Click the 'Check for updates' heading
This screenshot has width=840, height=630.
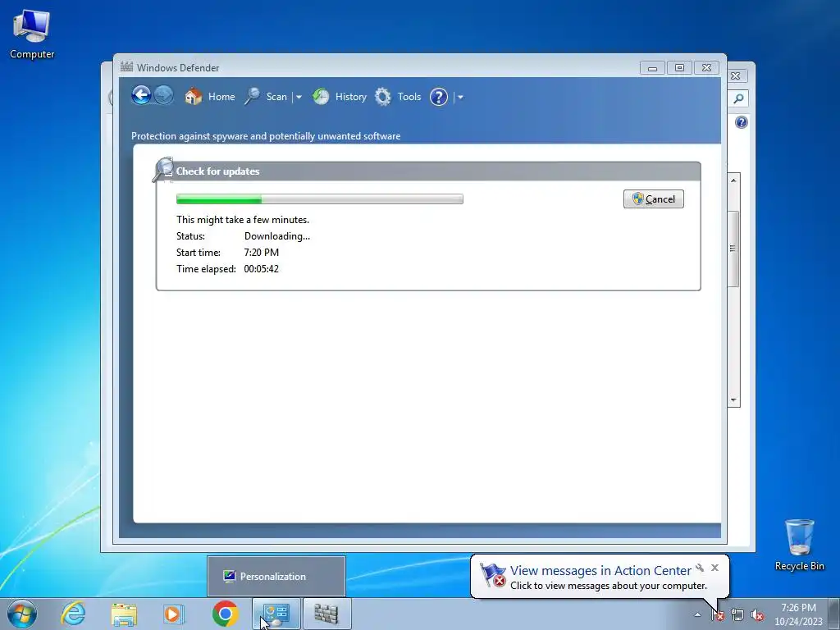click(x=217, y=171)
